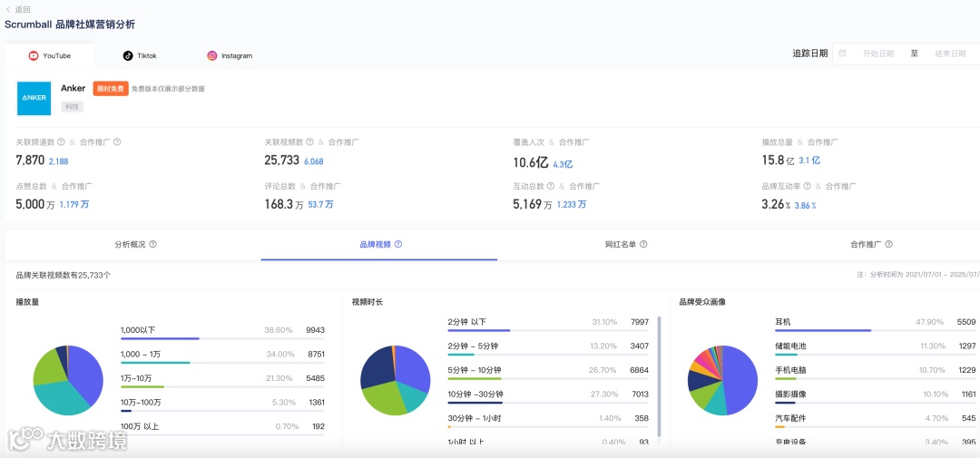Click the 视频时长 list scrollbar
The height and width of the screenshot is (458, 980).
pyautogui.click(x=658, y=376)
